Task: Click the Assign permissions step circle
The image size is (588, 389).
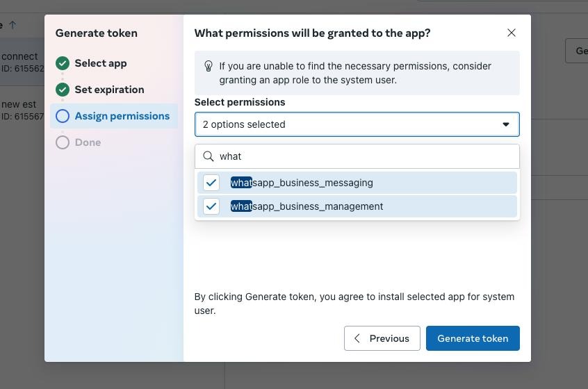Action: pyautogui.click(x=63, y=116)
